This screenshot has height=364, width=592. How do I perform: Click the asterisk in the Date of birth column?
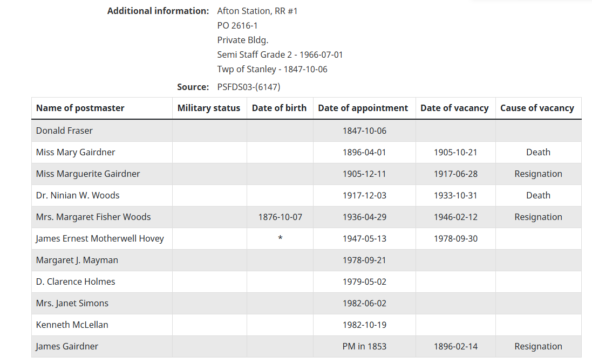click(280, 239)
